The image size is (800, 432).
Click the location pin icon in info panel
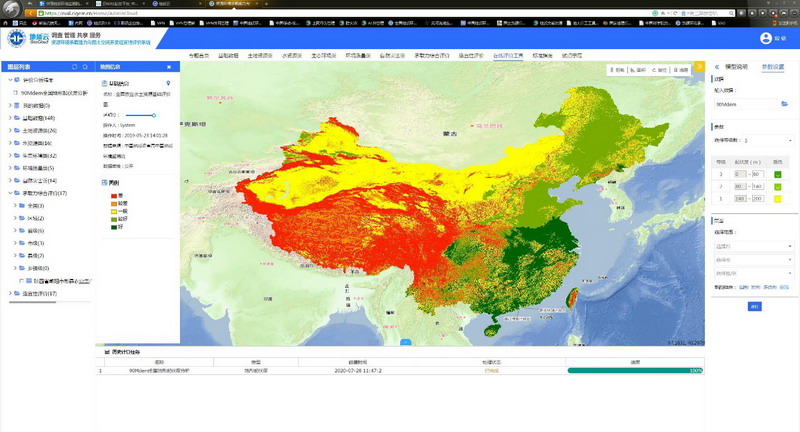[x=167, y=83]
